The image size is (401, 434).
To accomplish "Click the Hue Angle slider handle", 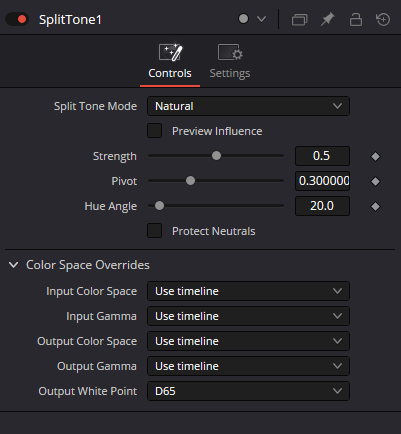I will point(159,206).
